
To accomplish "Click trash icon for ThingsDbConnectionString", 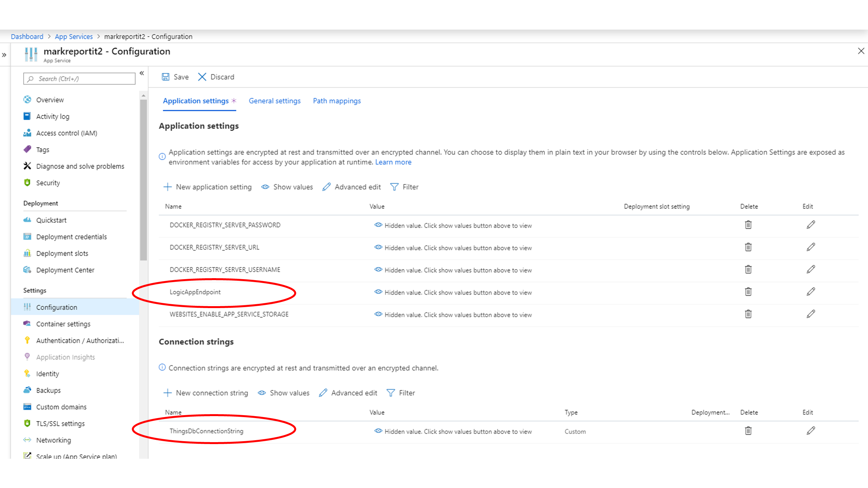I will (748, 431).
